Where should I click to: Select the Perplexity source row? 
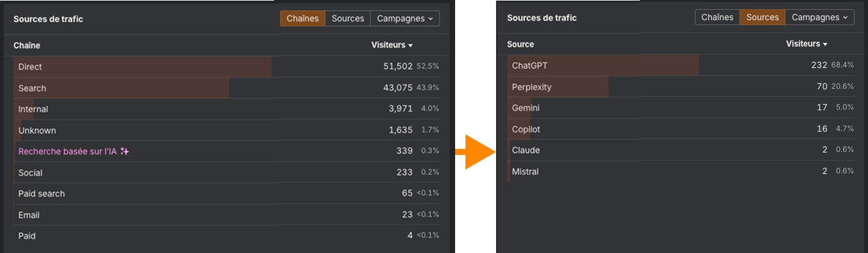681,87
